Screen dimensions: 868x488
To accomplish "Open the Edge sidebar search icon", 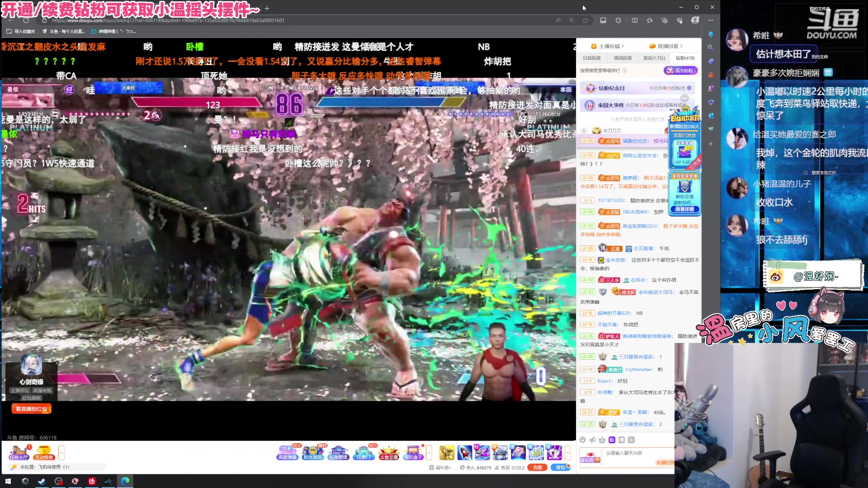I will point(711,47).
